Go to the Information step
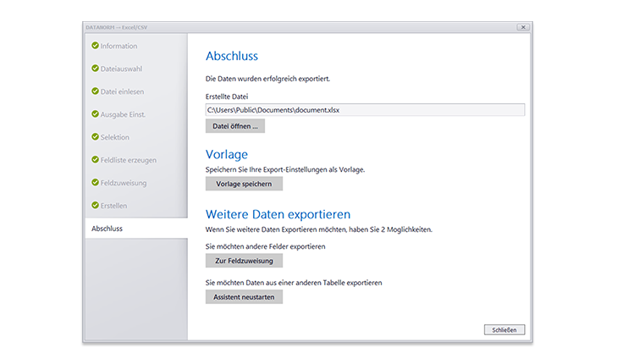This screenshot has height=364, width=617. (x=118, y=46)
